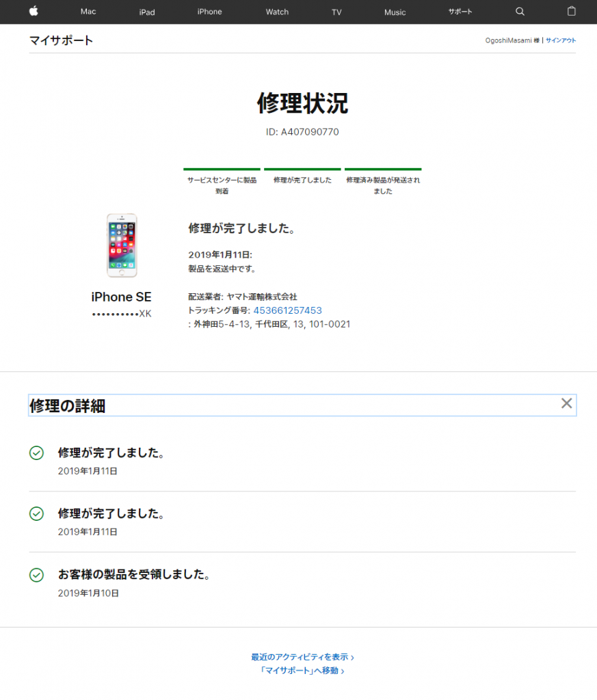Click the iPhone SE product image
Screen dimensions: 597x700
pos(122,245)
